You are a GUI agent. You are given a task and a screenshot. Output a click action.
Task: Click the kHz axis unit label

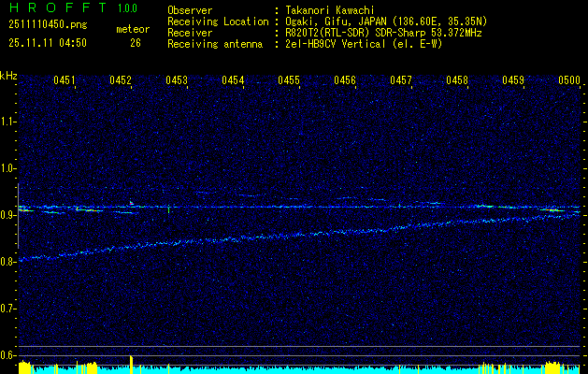tap(8, 75)
